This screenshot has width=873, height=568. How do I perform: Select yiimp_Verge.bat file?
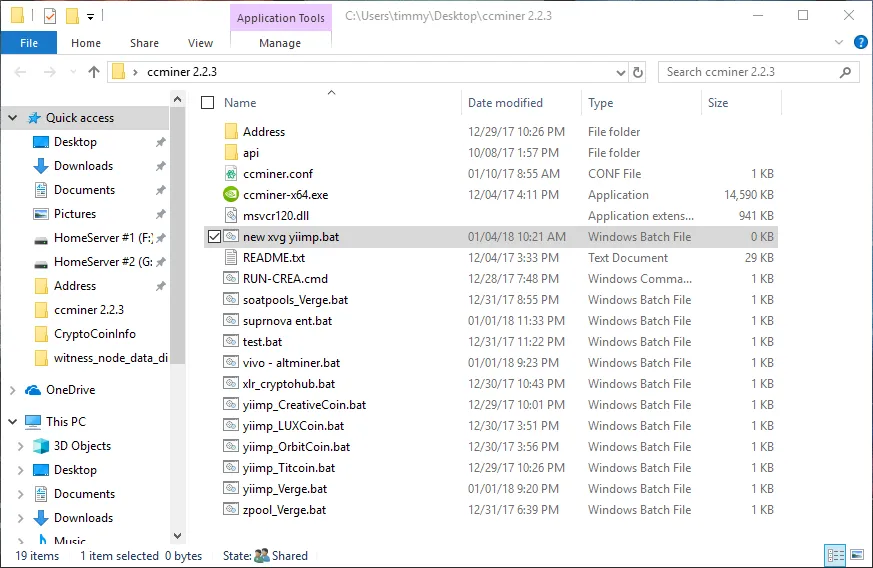285,489
